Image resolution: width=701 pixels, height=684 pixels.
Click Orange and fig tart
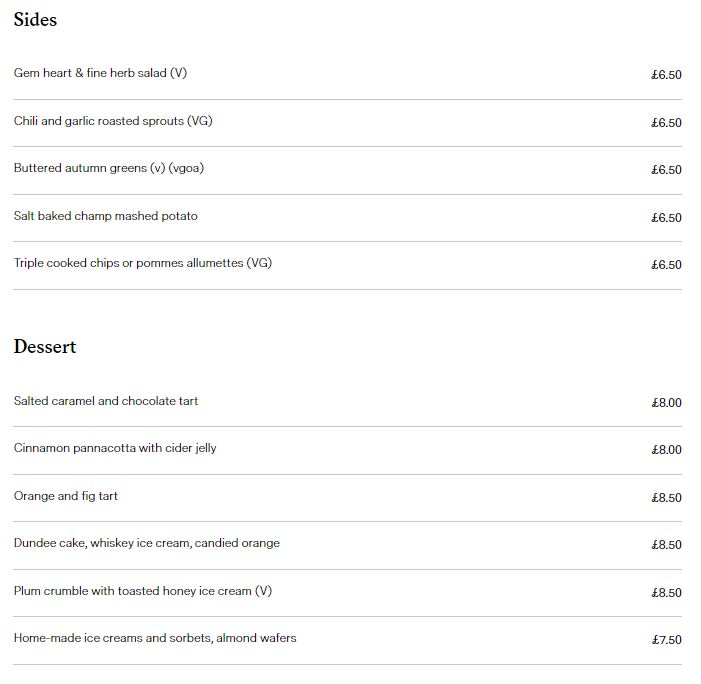click(x=66, y=496)
